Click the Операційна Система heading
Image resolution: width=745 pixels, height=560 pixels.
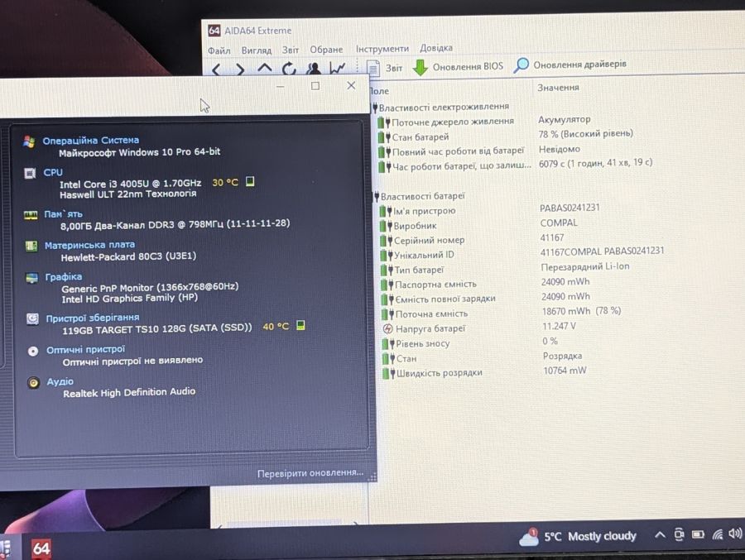pos(91,140)
